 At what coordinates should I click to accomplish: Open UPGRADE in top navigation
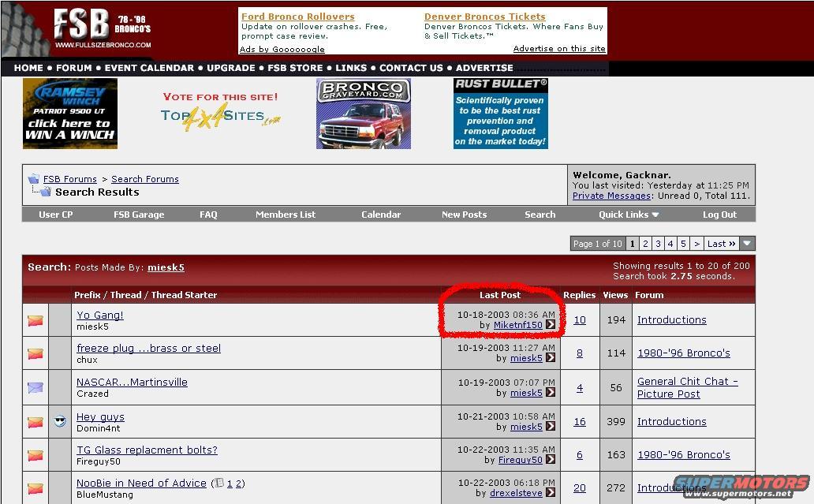coord(231,68)
